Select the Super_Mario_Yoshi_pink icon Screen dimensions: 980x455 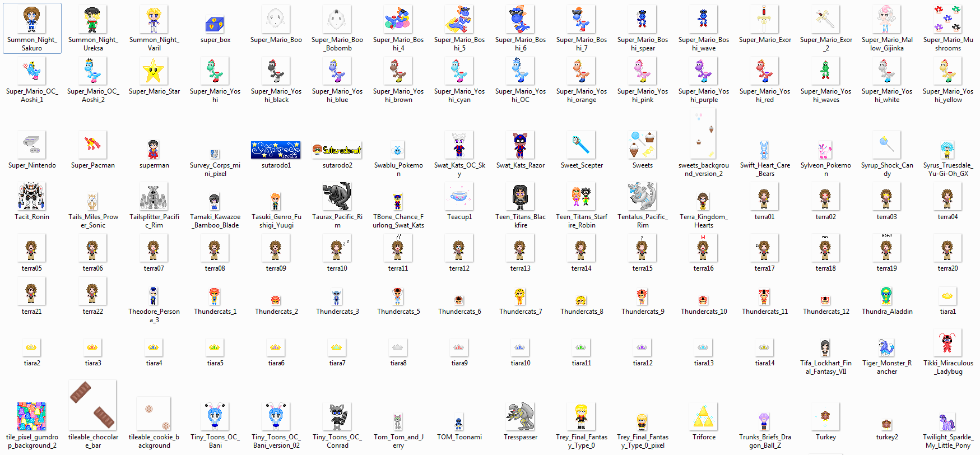click(x=643, y=71)
